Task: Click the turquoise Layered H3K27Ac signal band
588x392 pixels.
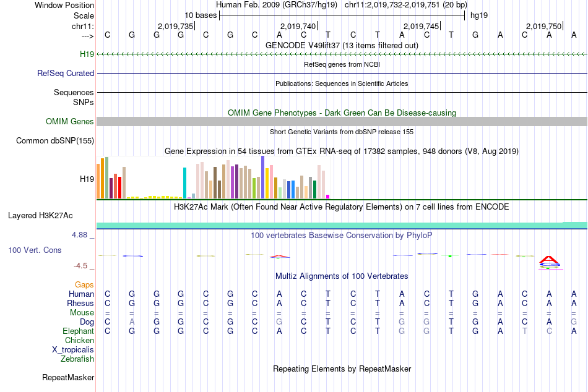Action: click(342, 225)
